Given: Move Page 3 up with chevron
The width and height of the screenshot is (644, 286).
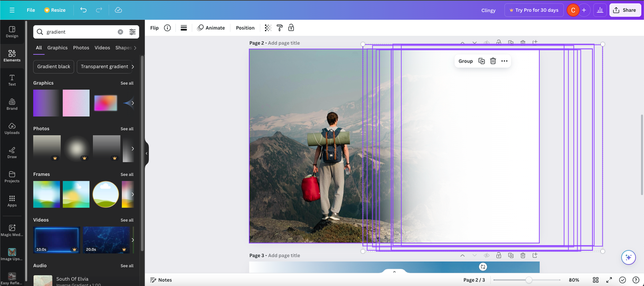Looking at the screenshot, I should [x=462, y=255].
